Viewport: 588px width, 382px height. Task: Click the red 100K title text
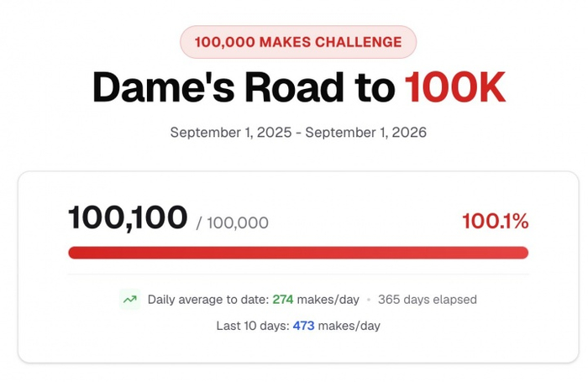[455, 87]
